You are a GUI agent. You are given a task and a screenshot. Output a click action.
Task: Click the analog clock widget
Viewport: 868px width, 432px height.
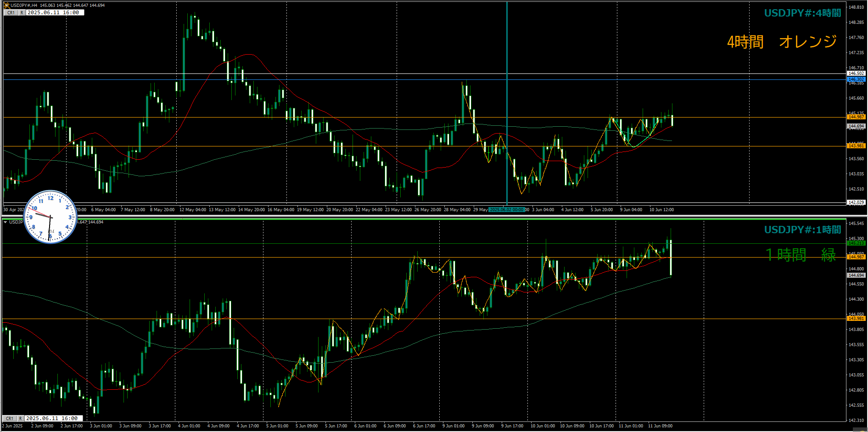[x=50, y=217]
